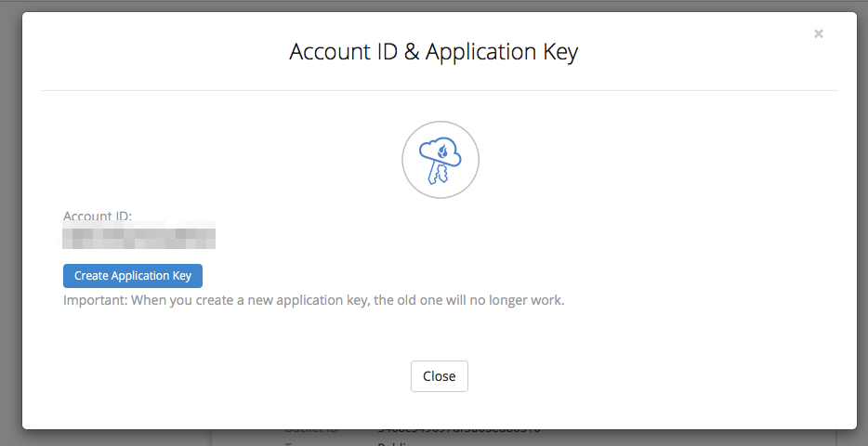The width and height of the screenshot is (868, 446).
Task: Click the key blades under the cloud icon
Action: pyautogui.click(x=437, y=173)
